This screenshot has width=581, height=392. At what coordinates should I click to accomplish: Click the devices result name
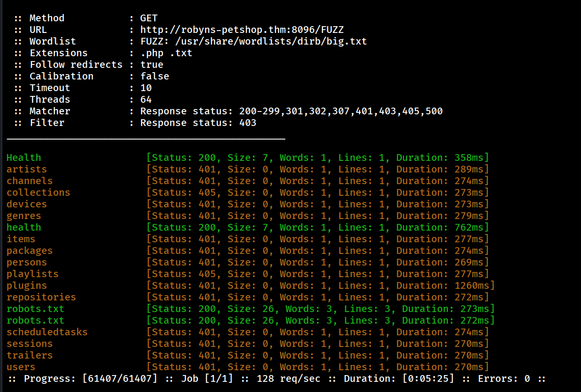27,204
